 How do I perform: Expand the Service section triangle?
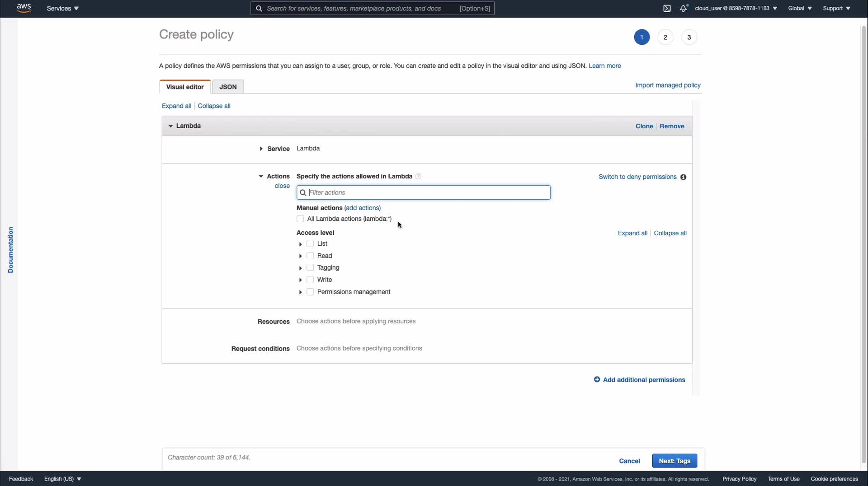(x=261, y=149)
